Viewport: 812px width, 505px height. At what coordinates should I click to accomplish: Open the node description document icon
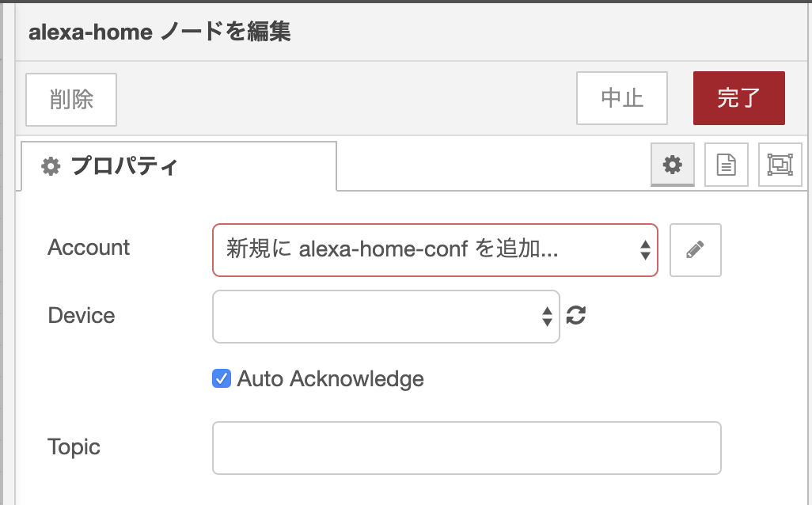click(726, 165)
